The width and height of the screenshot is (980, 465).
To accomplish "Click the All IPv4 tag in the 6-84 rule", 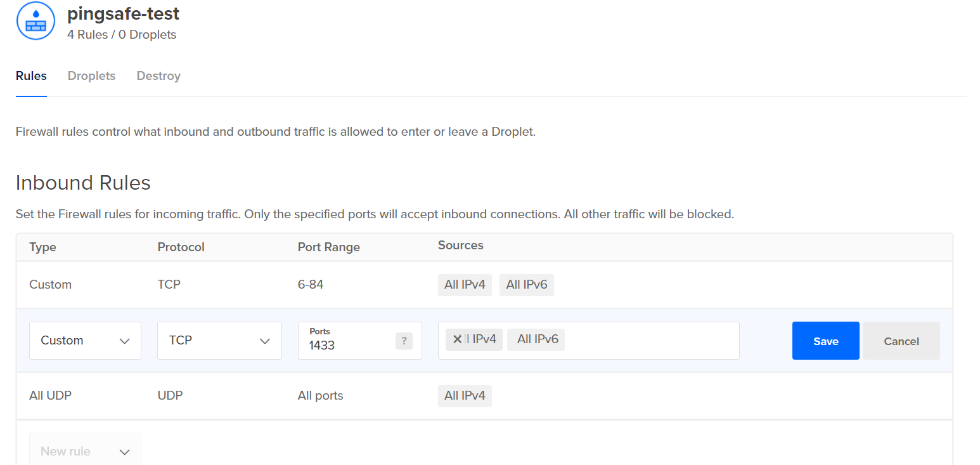I will [465, 285].
